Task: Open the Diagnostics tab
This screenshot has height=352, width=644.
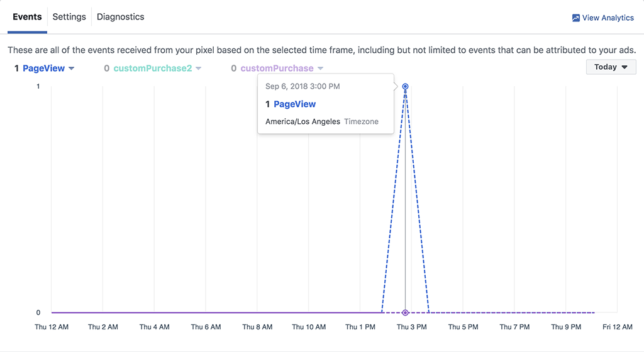Action: 120,17
